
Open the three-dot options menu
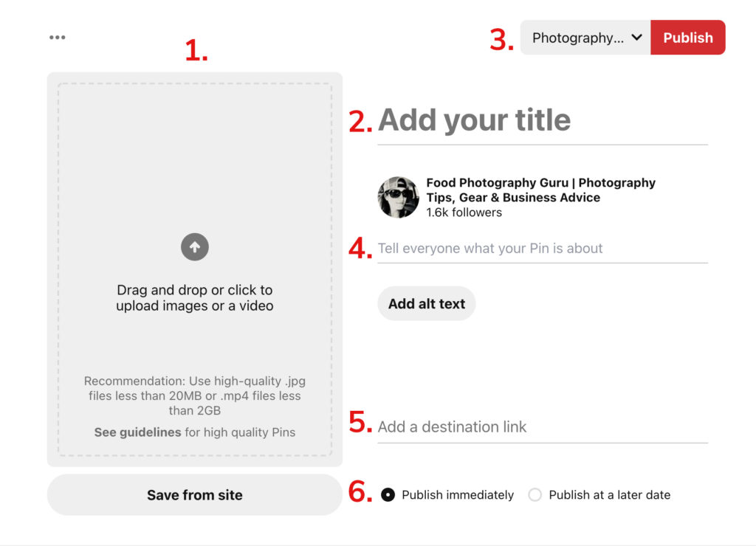point(57,37)
